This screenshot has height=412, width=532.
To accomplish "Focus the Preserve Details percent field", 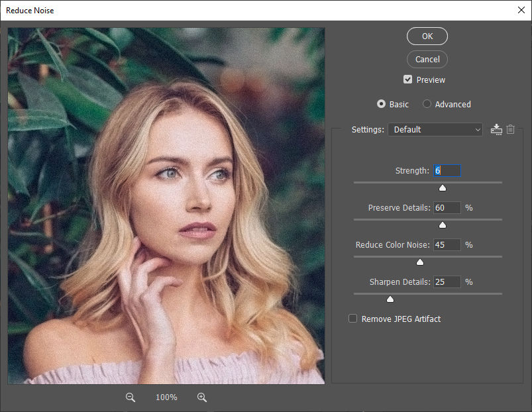I will (x=447, y=207).
